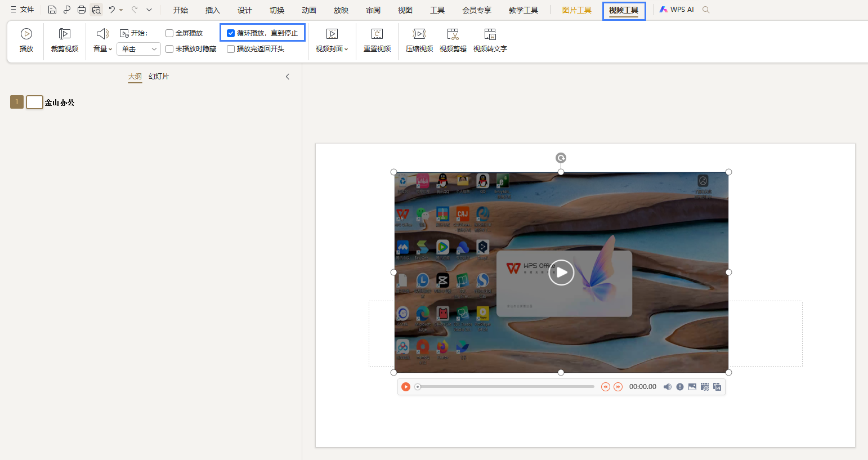Open the start mode dropdown showing 单击
Viewport: 868px width, 460px height.
[138, 49]
